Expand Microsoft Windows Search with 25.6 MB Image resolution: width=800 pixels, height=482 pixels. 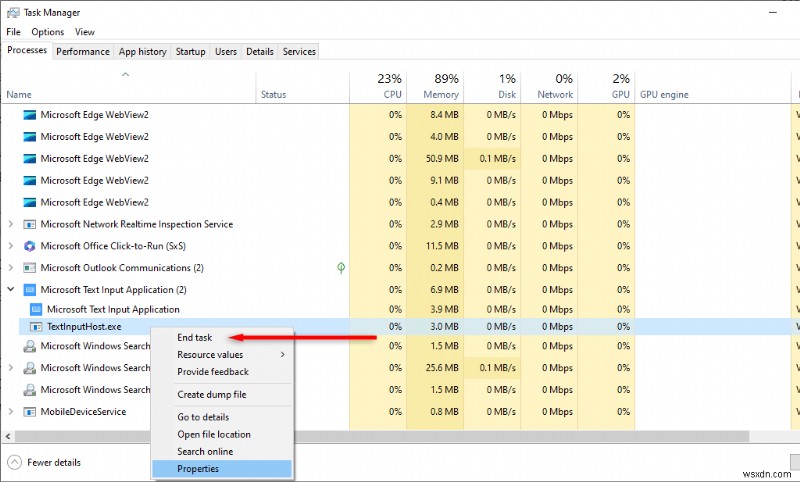coord(11,367)
